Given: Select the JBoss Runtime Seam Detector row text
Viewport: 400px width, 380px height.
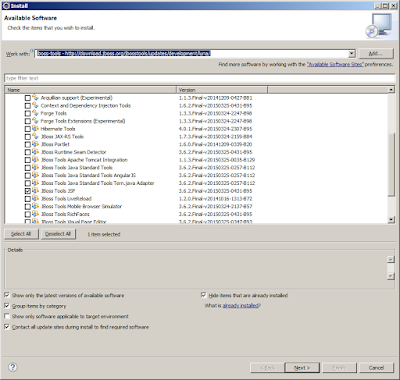Looking at the screenshot, I should [x=73, y=152].
